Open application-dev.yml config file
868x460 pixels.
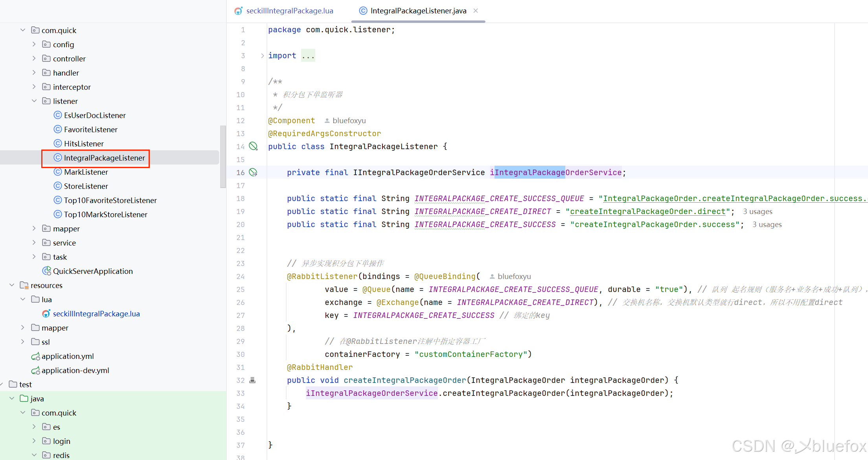(75, 370)
